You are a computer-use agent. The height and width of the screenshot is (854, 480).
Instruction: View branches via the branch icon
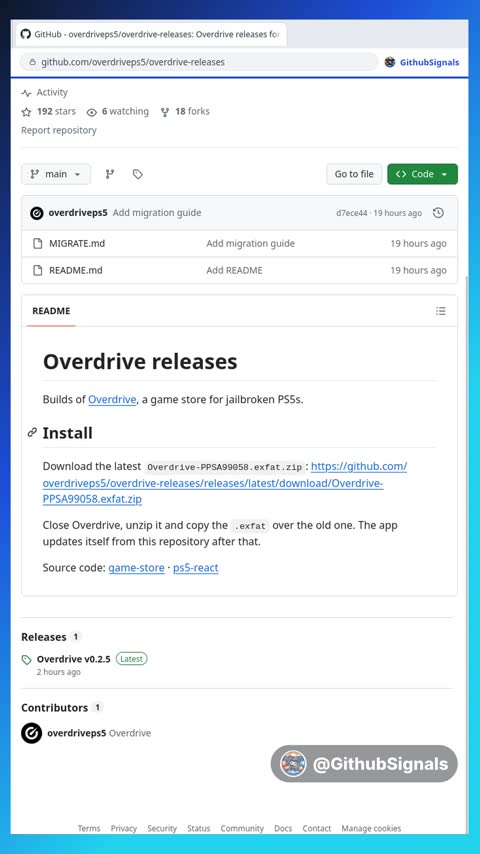[x=110, y=174]
